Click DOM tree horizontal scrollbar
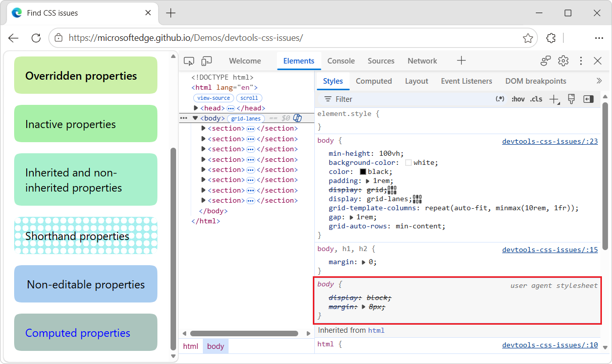 [244, 333]
